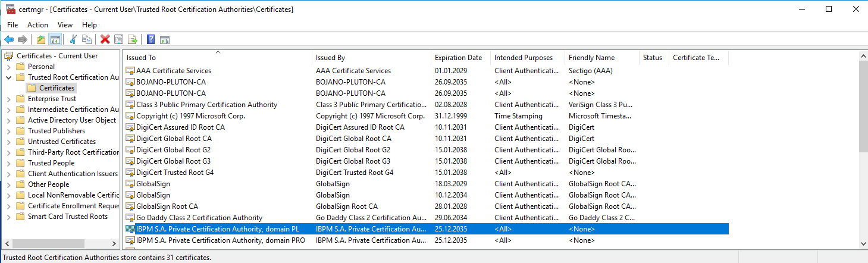This screenshot has width=868, height=263.
Task: Click the Forward arrow toolbar icon
Action: coord(23,39)
